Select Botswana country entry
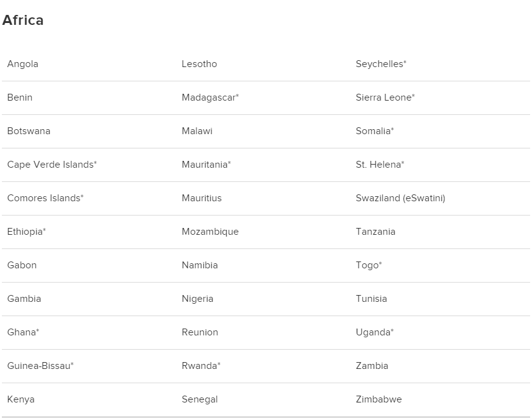 29,131
